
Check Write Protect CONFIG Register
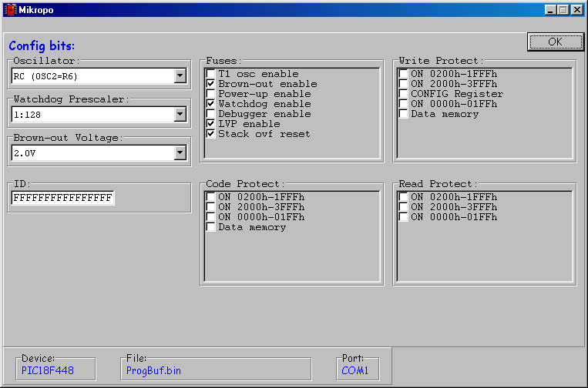tap(403, 94)
